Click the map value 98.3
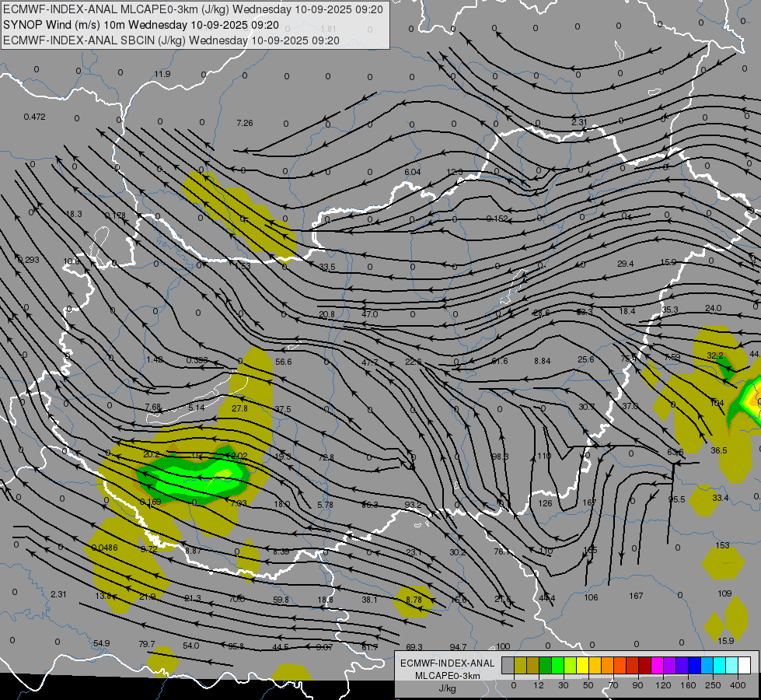Screen dimensions: 761x700 [x=500, y=457]
